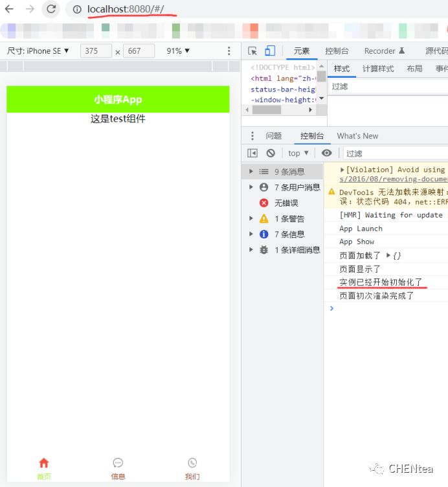This screenshot has width=448, height=487.
Task: Click the browser reload button
Action: point(50,9)
